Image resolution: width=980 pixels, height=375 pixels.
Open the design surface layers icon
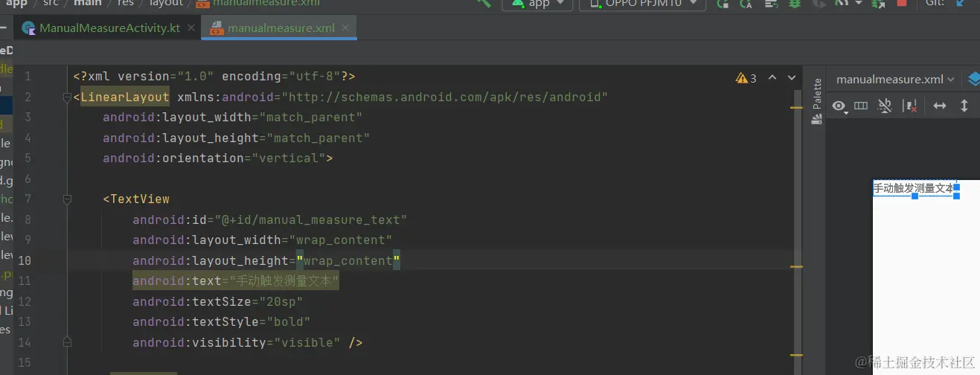[973, 79]
